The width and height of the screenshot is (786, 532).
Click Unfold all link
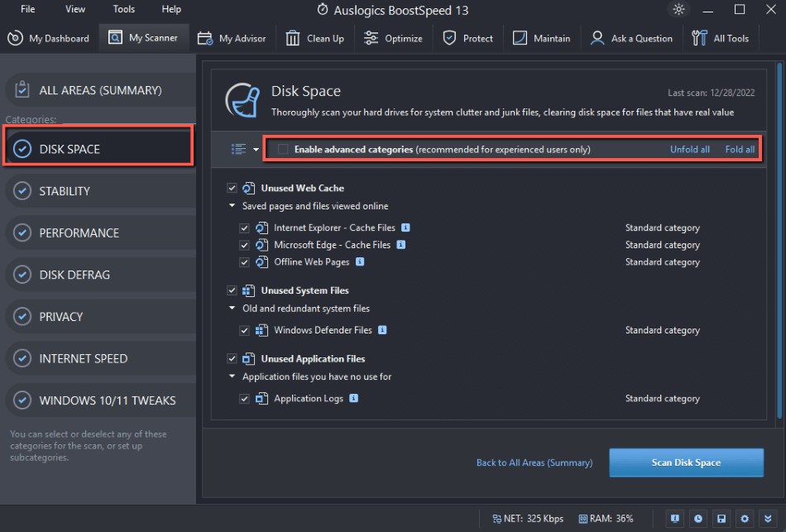pos(690,149)
